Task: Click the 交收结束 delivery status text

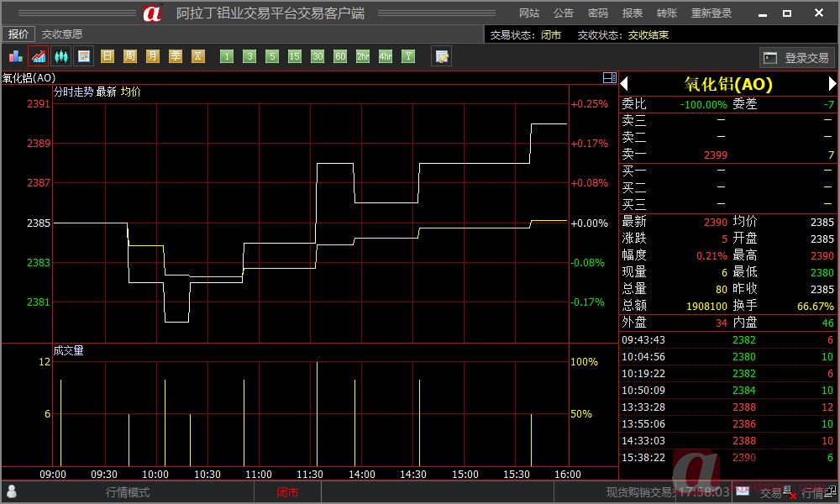Action: click(x=648, y=34)
